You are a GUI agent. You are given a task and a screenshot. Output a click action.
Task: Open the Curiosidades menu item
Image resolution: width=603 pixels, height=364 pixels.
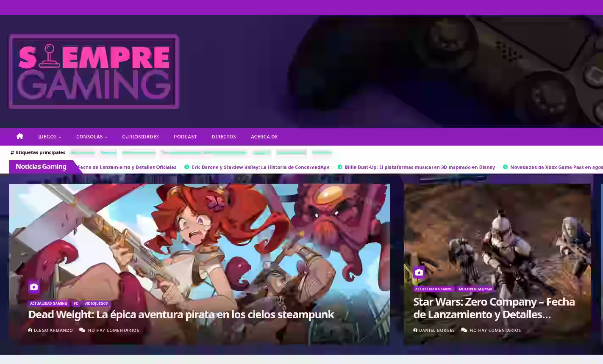coord(140,137)
